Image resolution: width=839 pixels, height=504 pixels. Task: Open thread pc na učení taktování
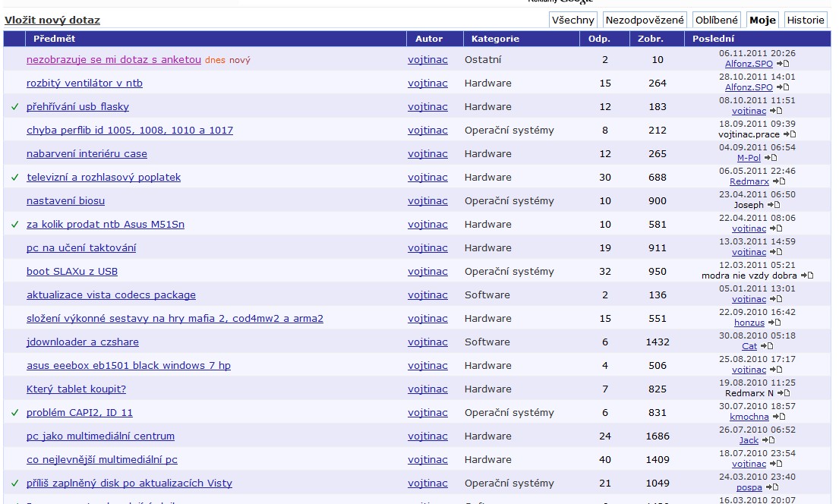tap(81, 248)
